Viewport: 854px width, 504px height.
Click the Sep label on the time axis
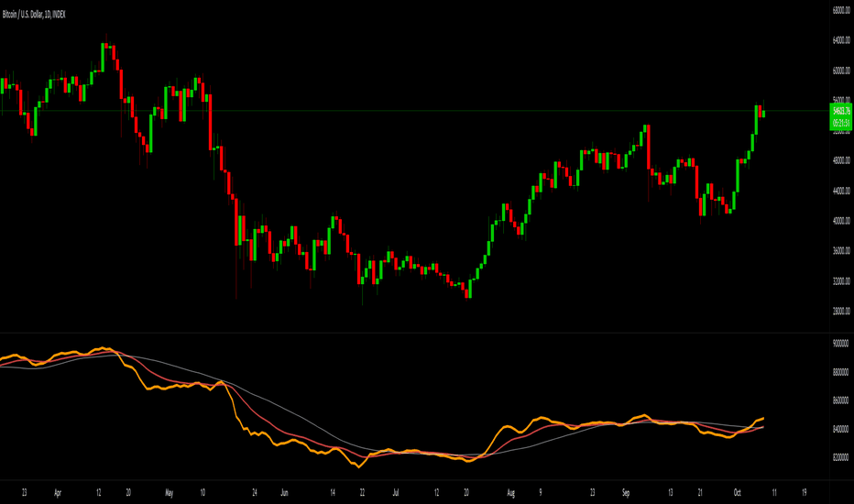pyautogui.click(x=626, y=493)
